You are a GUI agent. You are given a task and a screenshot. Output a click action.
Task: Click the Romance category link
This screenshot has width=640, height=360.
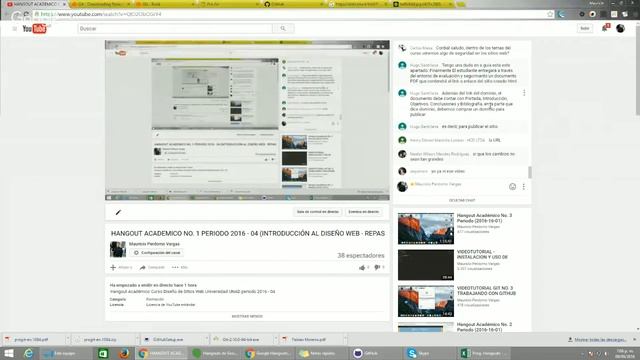155,299
